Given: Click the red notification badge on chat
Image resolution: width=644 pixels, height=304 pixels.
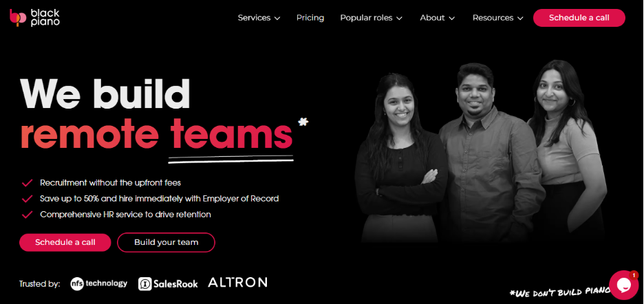Looking at the screenshot, I should (x=634, y=275).
